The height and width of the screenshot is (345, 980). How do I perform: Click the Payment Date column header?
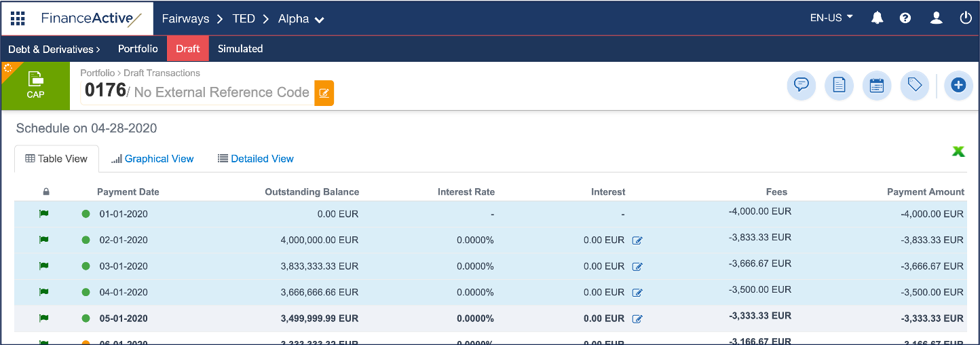pyautogui.click(x=128, y=192)
